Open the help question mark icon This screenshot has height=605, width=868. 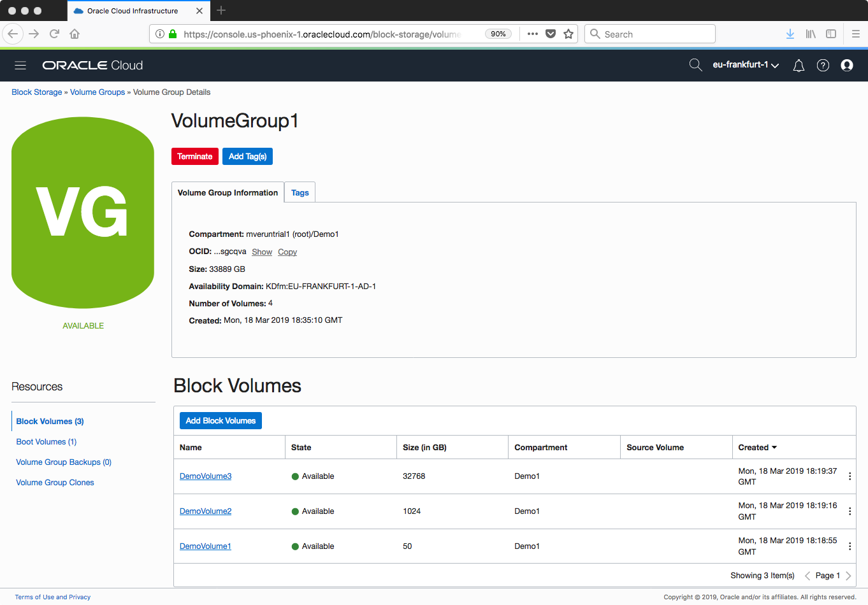click(823, 66)
